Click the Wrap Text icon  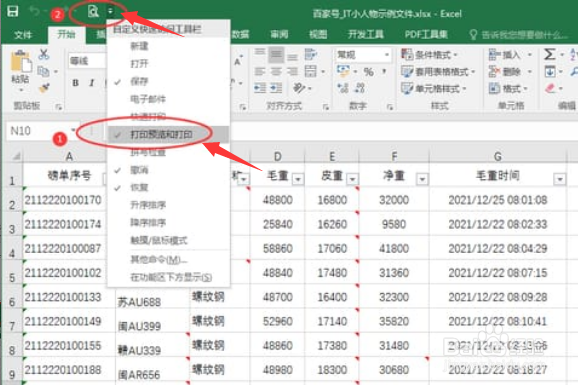[x=310, y=54]
